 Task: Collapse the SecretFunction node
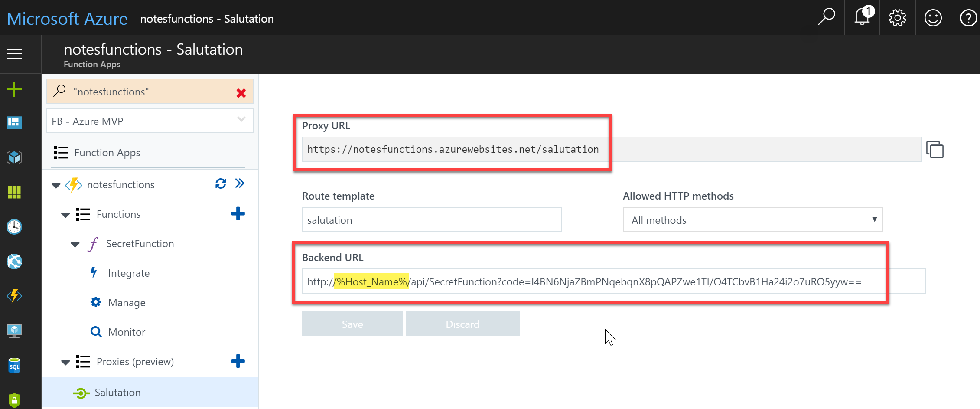[75, 245]
